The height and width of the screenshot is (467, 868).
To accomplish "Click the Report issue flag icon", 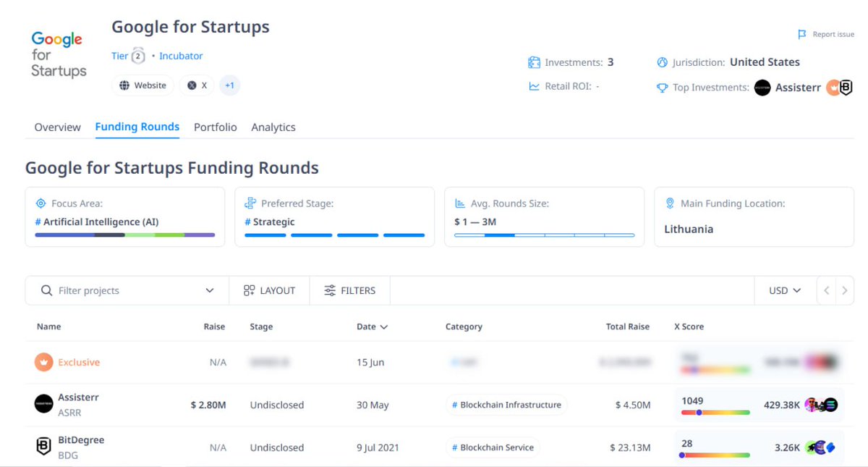I will 802,34.
